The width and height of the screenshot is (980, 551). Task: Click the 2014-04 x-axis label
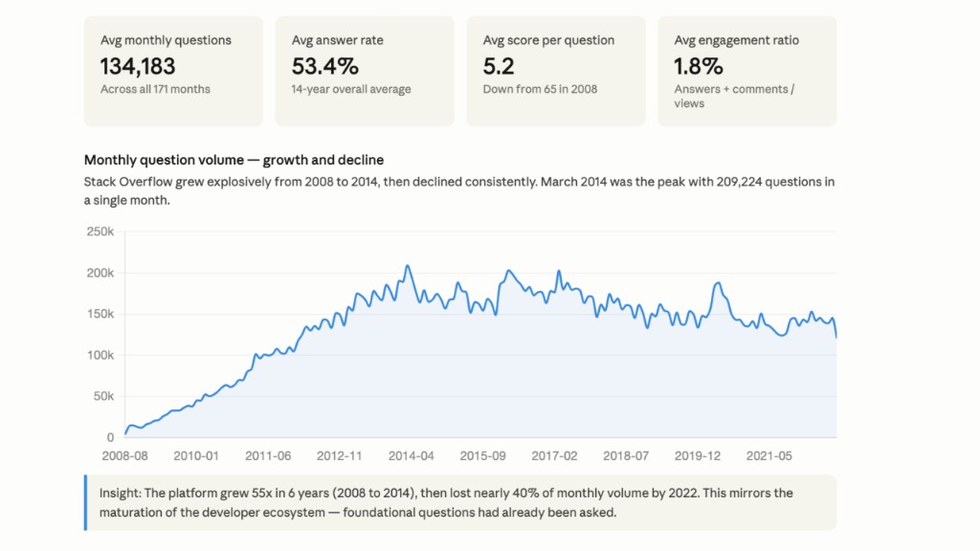point(412,456)
